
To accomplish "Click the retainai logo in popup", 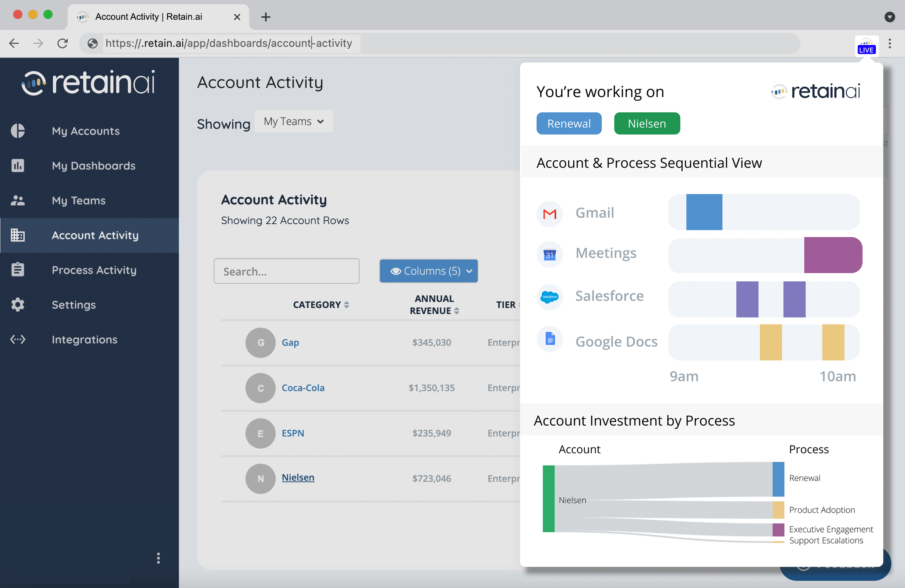I will click(816, 91).
